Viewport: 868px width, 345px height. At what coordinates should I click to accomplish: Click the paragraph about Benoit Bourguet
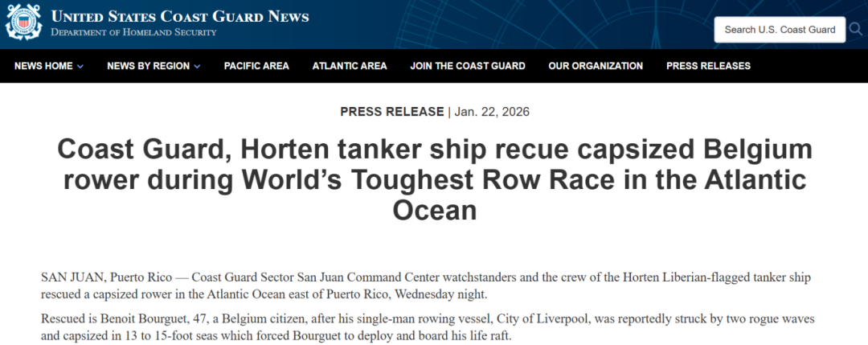426,327
